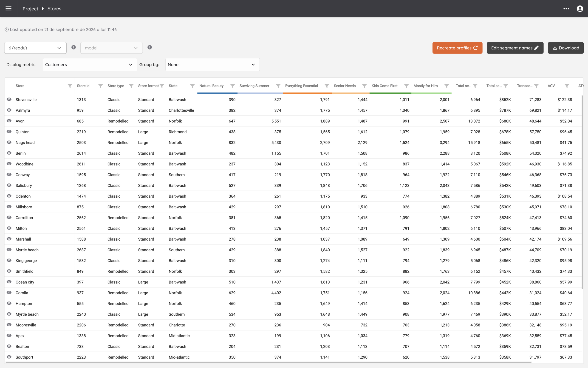Viewport: 588px width, 368px height.
Task: Click the Recreate profiles button
Action: (457, 48)
